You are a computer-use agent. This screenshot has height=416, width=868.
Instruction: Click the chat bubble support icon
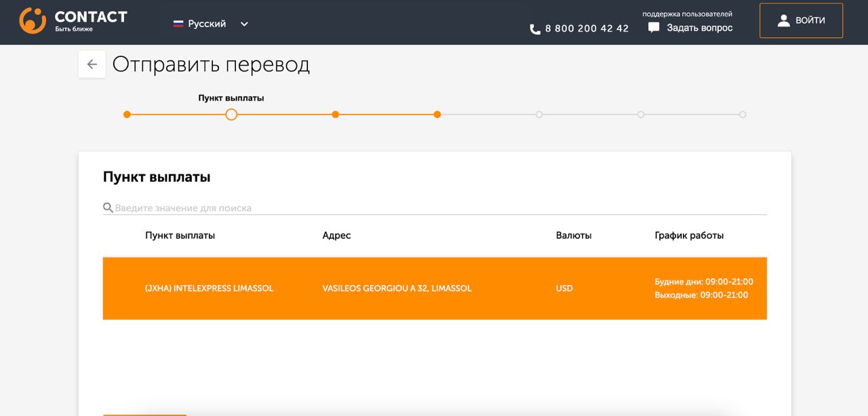tap(654, 28)
